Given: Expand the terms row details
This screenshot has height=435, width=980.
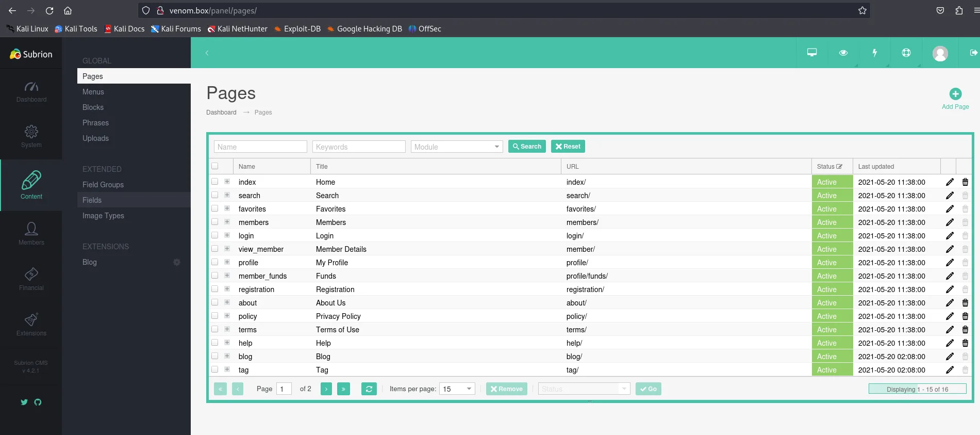Looking at the screenshot, I should (x=227, y=329).
